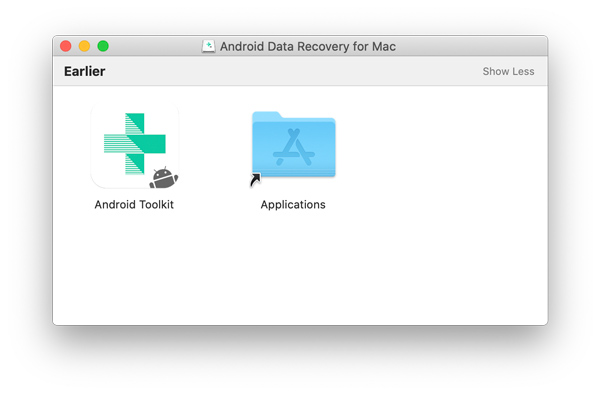Click the Android Data Recovery for Mac title
Screen dimensions: 600x394
(x=308, y=47)
